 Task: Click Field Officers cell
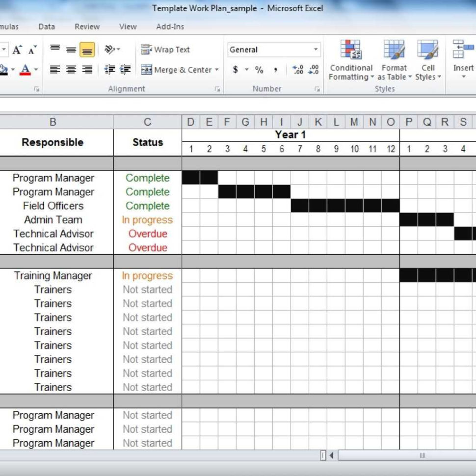53,206
